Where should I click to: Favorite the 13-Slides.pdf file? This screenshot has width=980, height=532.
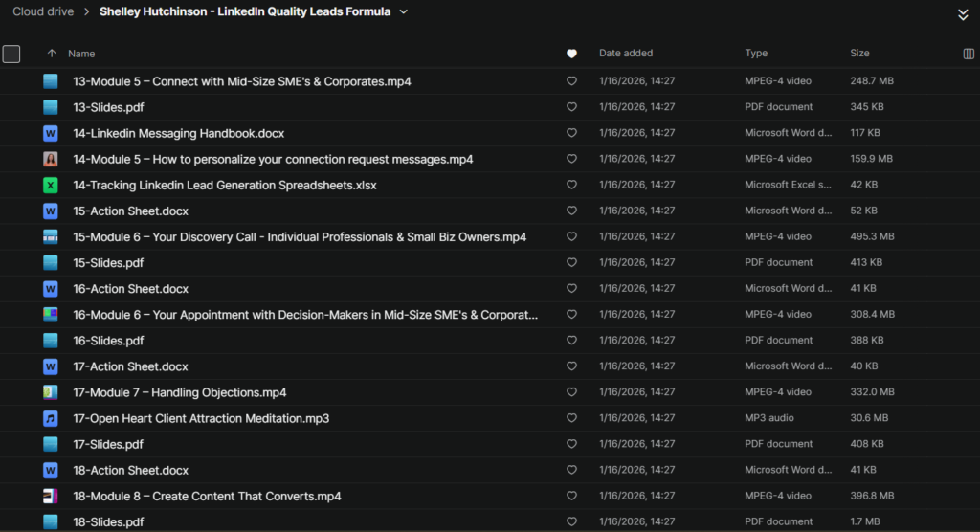[571, 107]
